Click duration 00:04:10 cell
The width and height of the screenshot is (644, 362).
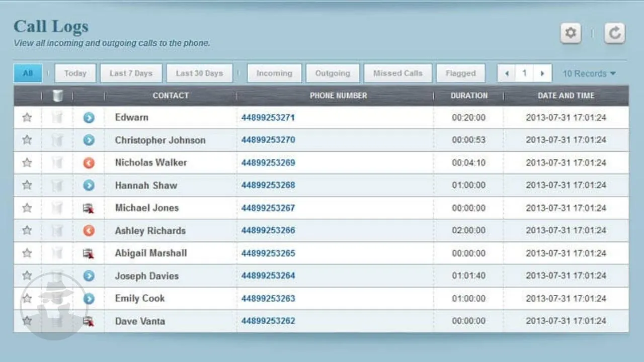point(469,163)
